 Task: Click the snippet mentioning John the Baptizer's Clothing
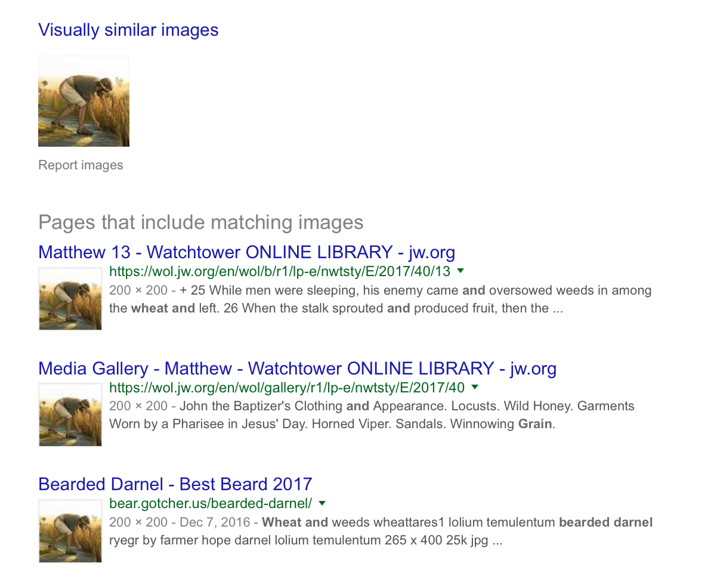tap(372, 416)
